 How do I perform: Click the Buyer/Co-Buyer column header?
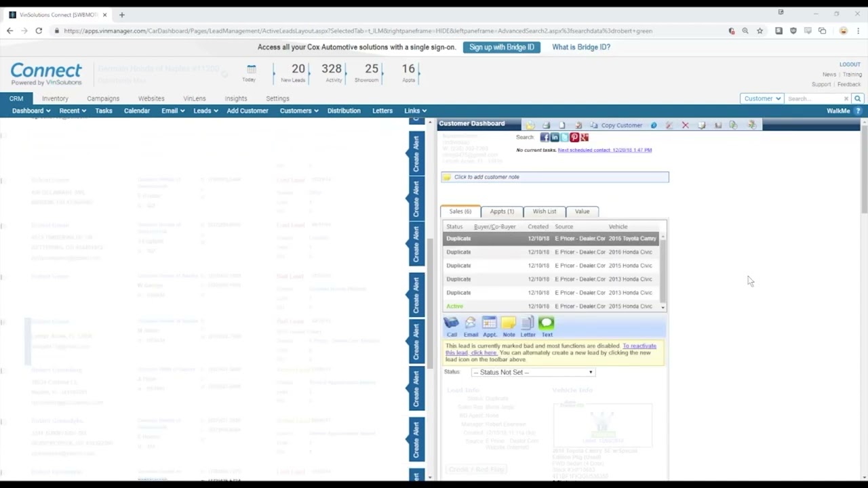tap(494, 226)
